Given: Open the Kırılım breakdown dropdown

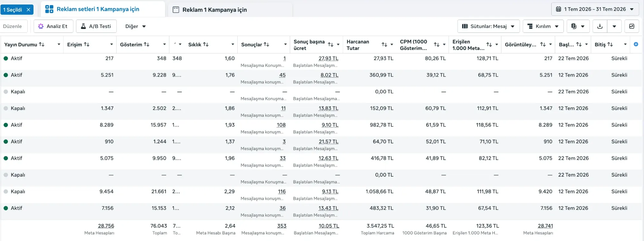Looking at the screenshot, I should tap(543, 26).
